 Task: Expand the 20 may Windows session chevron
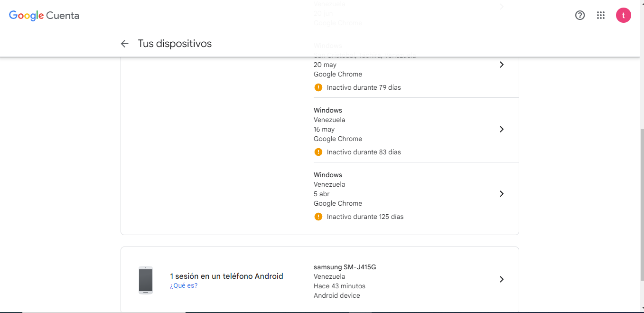(x=502, y=65)
